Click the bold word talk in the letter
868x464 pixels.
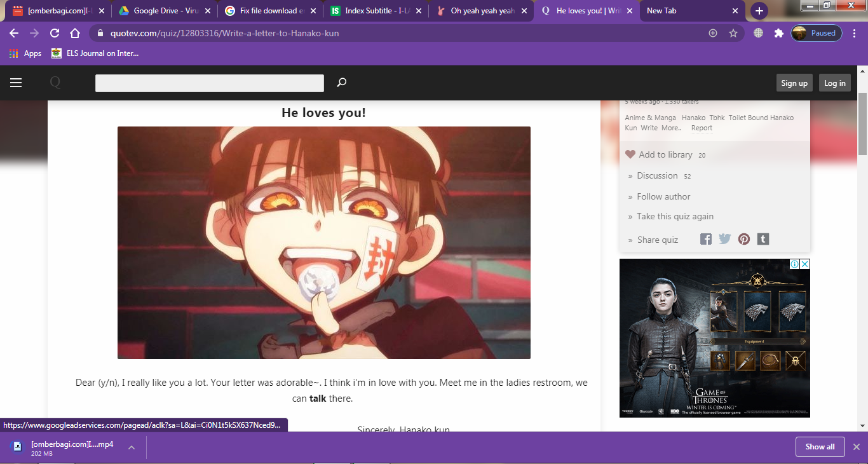317,399
